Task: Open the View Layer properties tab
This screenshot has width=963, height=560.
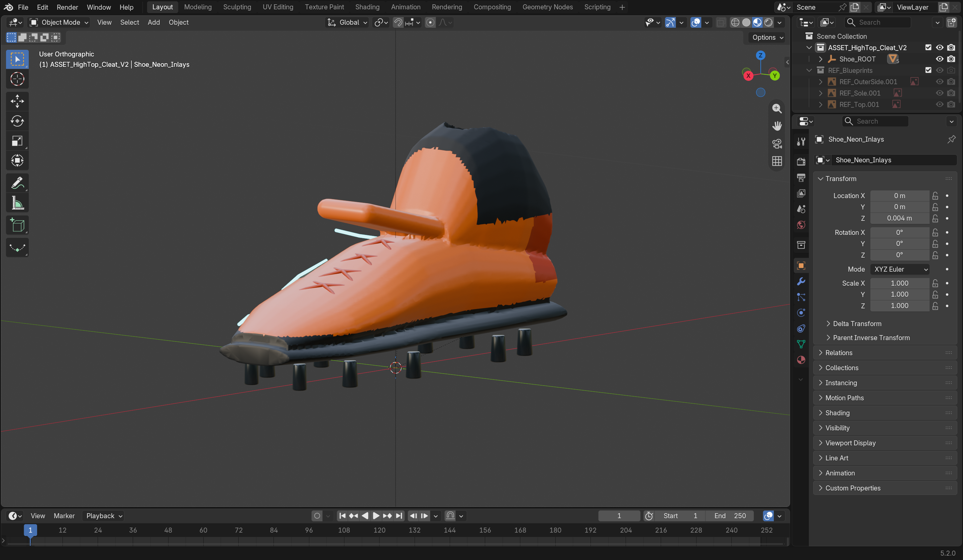Action: [801, 193]
